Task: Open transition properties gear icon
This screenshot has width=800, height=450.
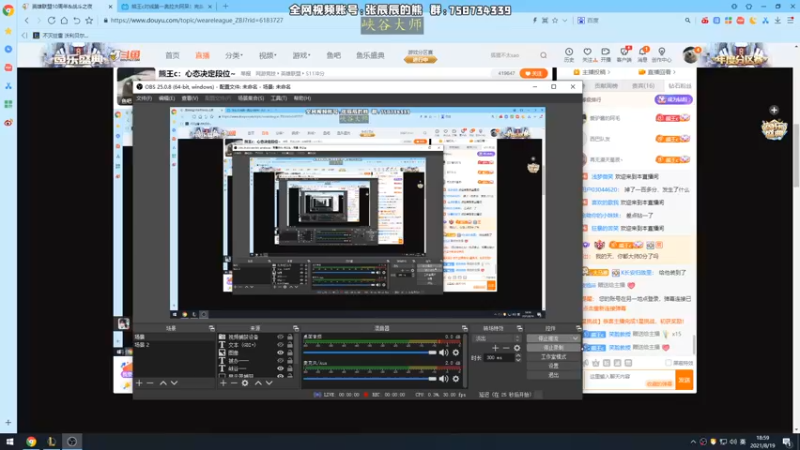Action: pyautogui.click(x=517, y=348)
